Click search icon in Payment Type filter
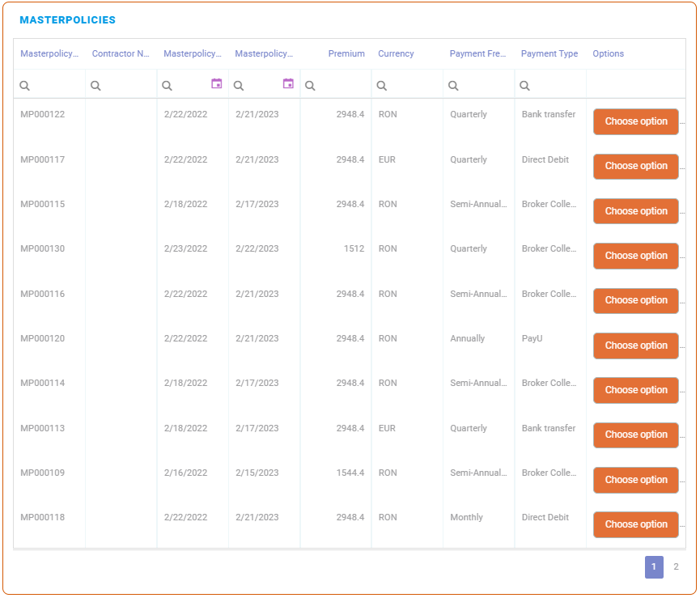This screenshot has height=598, width=700. 524,86
